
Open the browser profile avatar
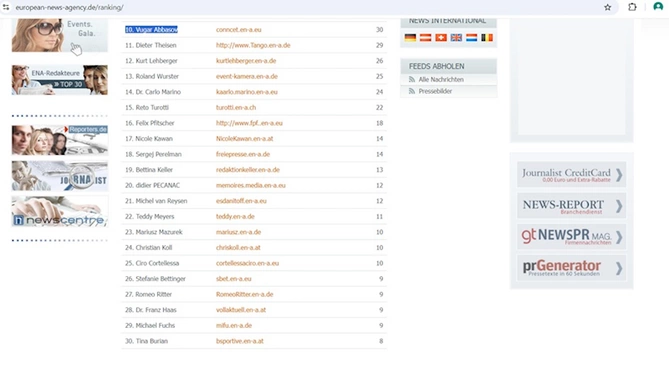coord(658,7)
